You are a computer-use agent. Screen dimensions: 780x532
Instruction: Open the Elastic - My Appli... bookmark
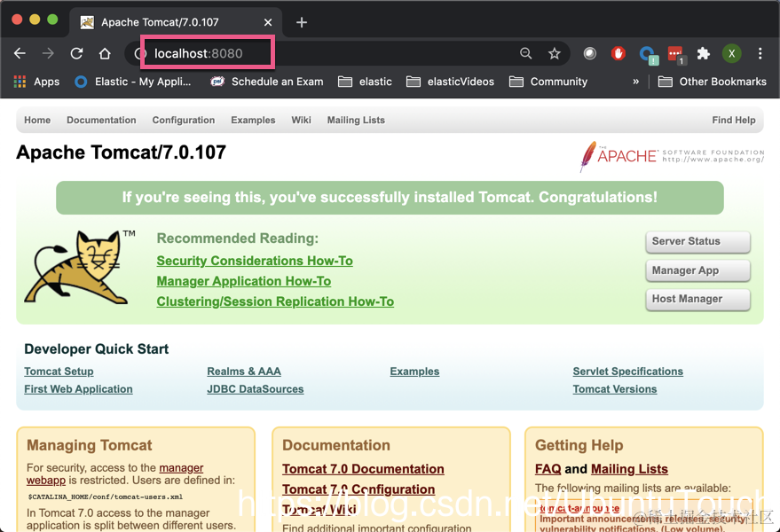coord(133,82)
